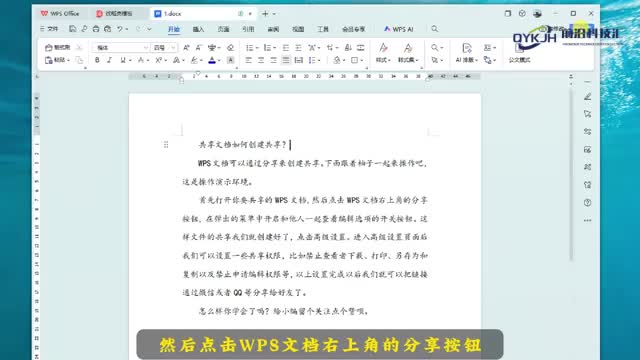The image size is (640, 360).
Task: Decrease font size
Action: 199,48
